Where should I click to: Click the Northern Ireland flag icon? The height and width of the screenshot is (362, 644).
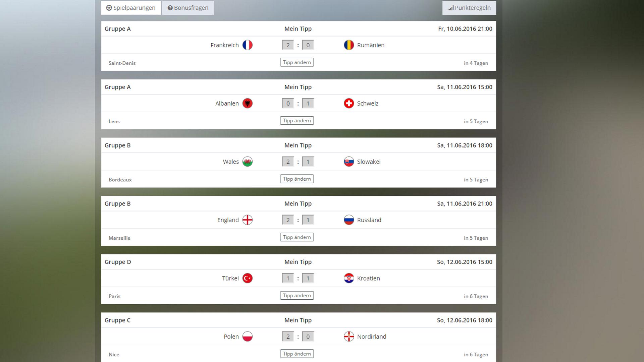[349, 337]
